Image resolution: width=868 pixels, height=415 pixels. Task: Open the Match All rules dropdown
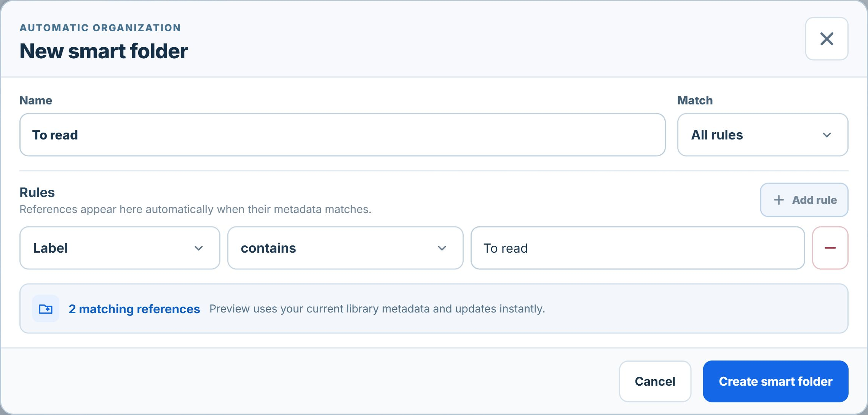coord(763,135)
